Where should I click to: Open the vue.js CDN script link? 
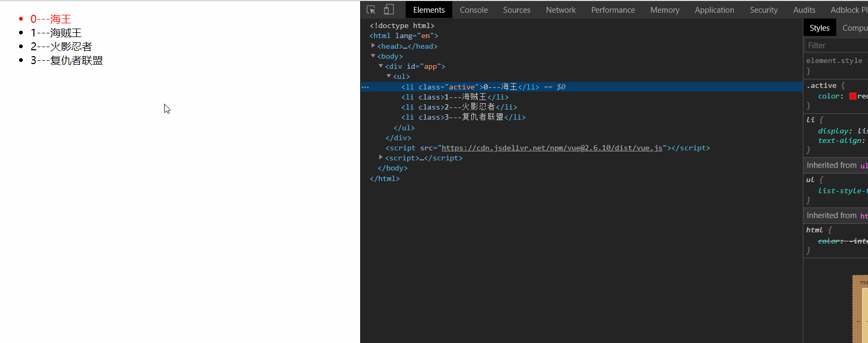point(552,148)
